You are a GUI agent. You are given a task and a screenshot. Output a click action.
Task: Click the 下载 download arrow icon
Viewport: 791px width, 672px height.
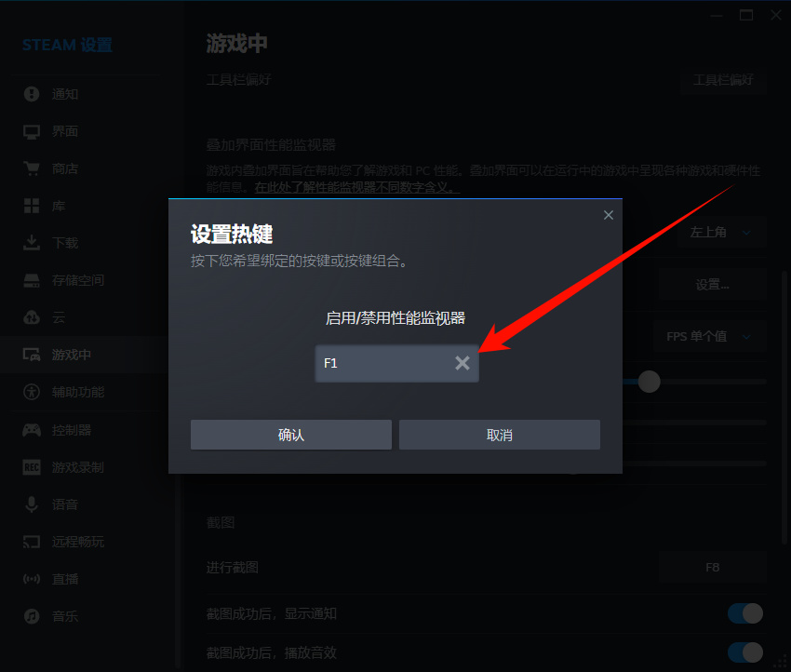[32, 243]
